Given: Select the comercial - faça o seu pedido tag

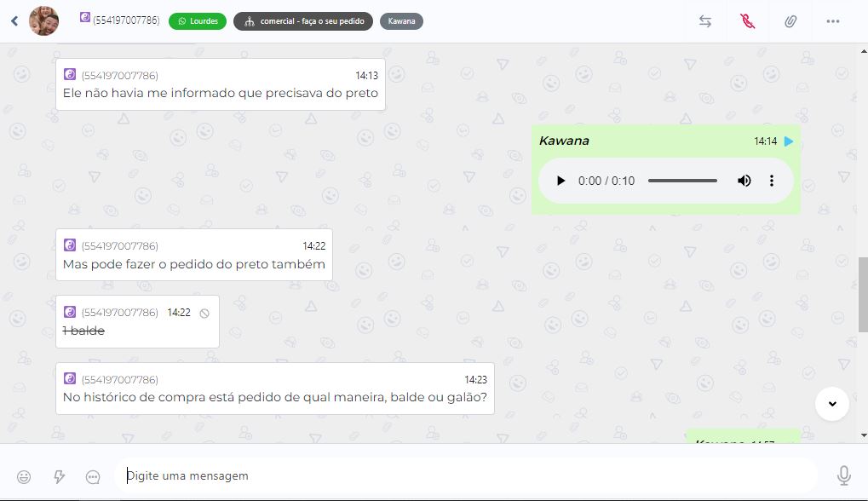Looking at the screenshot, I should click(x=303, y=21).
